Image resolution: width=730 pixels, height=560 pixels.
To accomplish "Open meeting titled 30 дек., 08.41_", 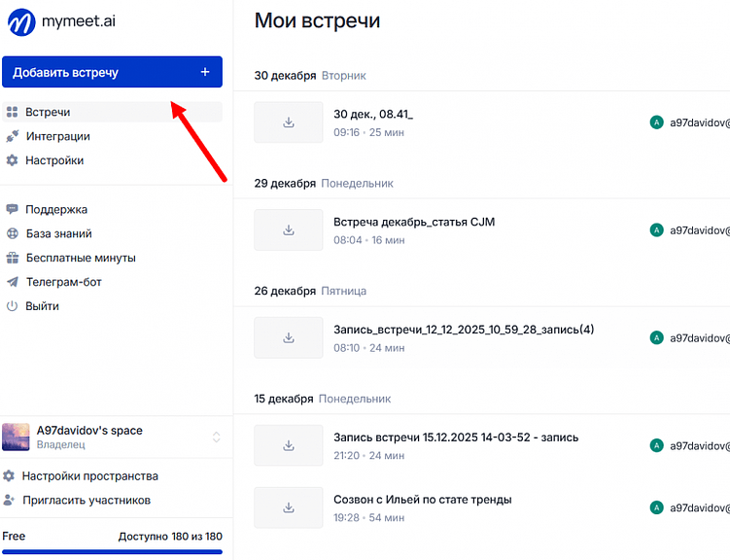I will (x=373, y=114).
